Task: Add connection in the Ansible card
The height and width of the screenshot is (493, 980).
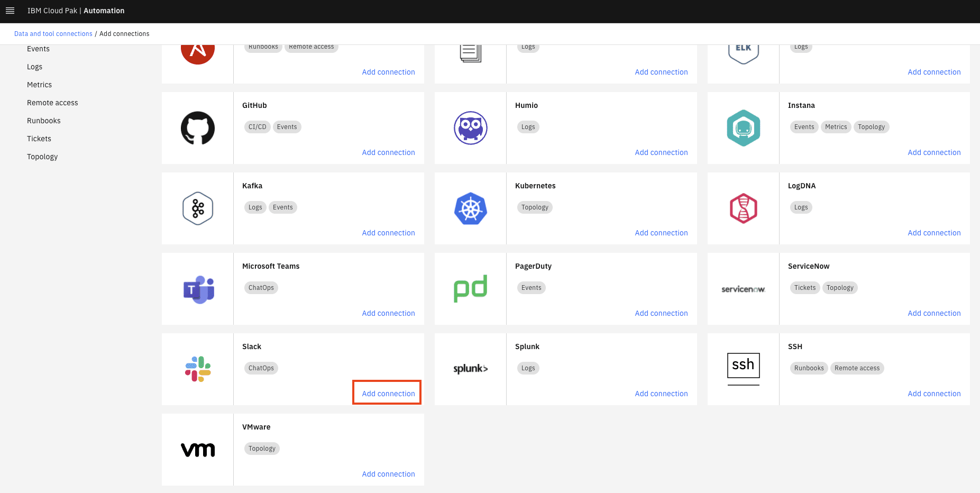Action: (x=389, y=72)
